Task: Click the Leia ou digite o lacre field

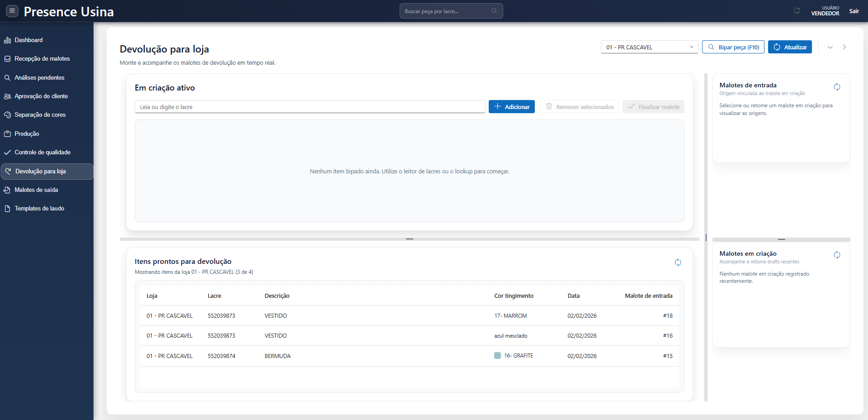Action: tap(310, 107)
